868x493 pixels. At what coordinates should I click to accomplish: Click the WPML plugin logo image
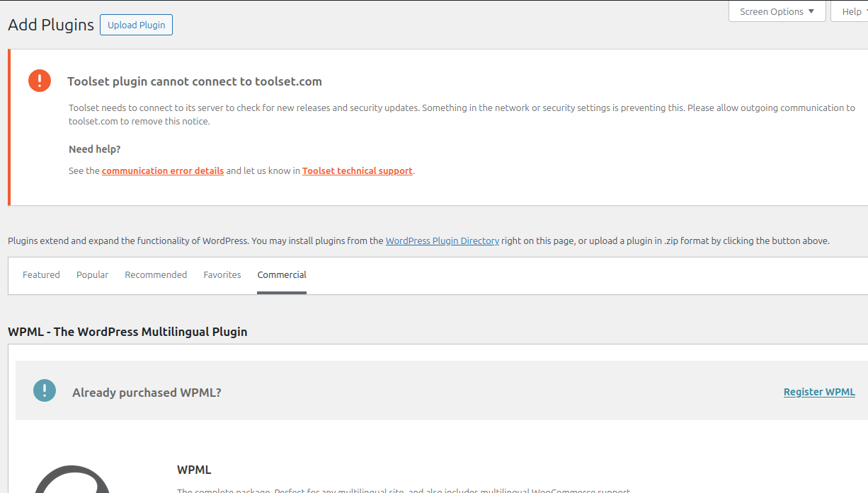click(x=72, y=481)
